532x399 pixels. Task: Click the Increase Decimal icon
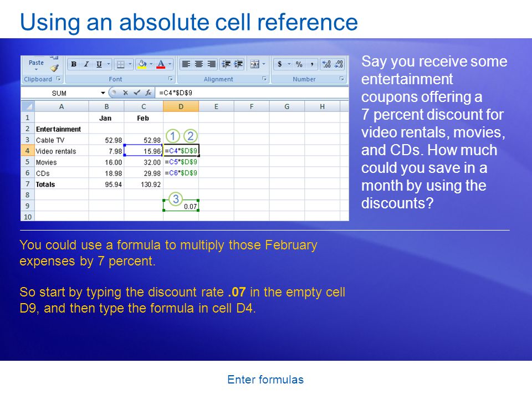[327, 64]
